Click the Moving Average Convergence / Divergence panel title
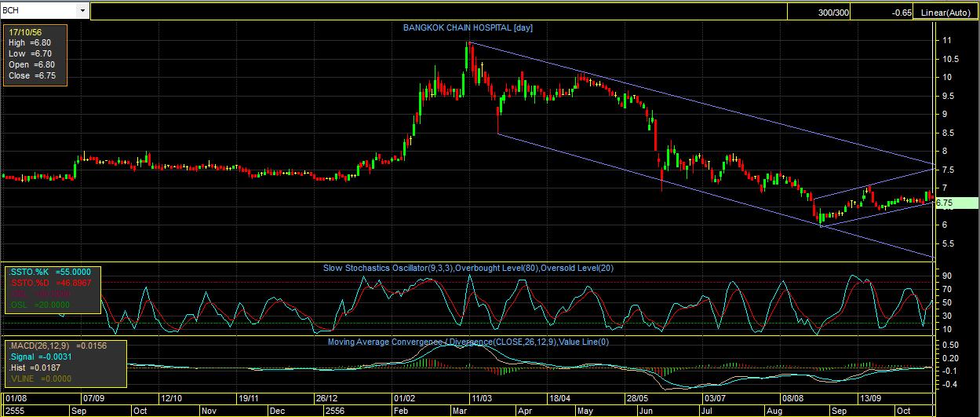Image resolution: width=980 pixels, height=417 pixels. tap(468, 342)
